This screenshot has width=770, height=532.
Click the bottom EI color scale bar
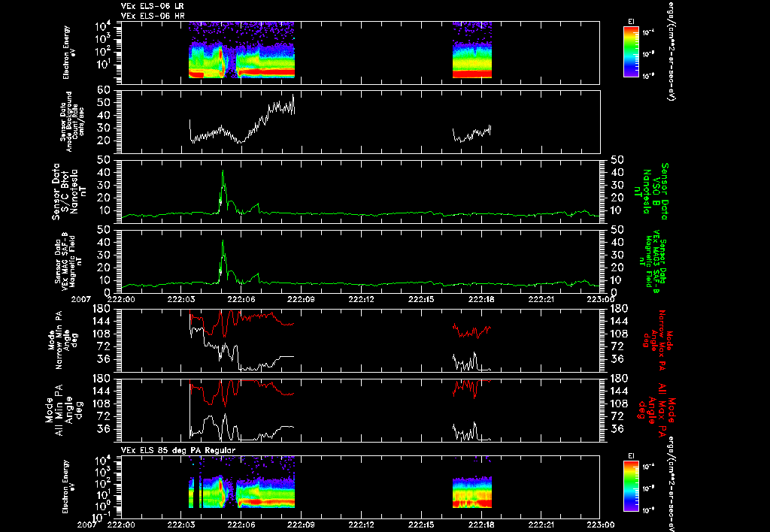point(631,486)
